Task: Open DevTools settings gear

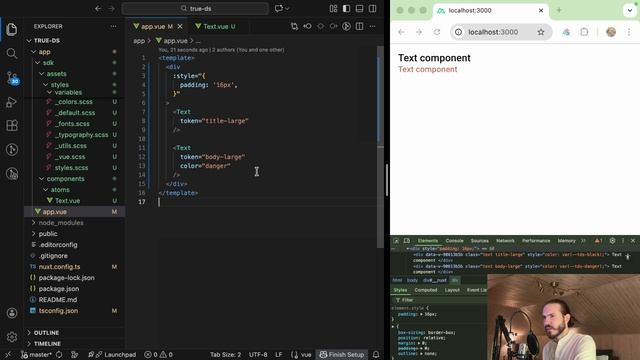Action: click(x=612, y=241)
